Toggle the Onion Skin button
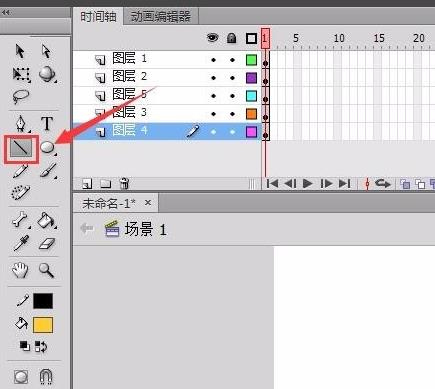435x389 pixels. point(405,184)
